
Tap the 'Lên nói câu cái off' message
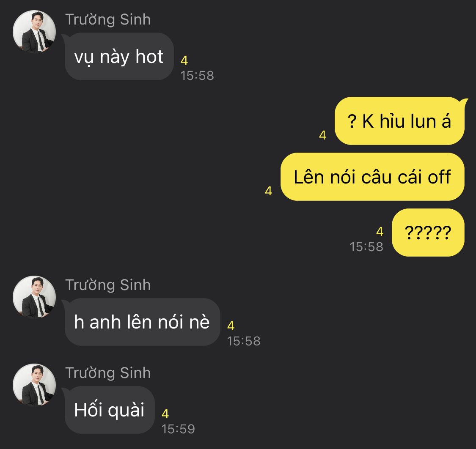point(372,177)
